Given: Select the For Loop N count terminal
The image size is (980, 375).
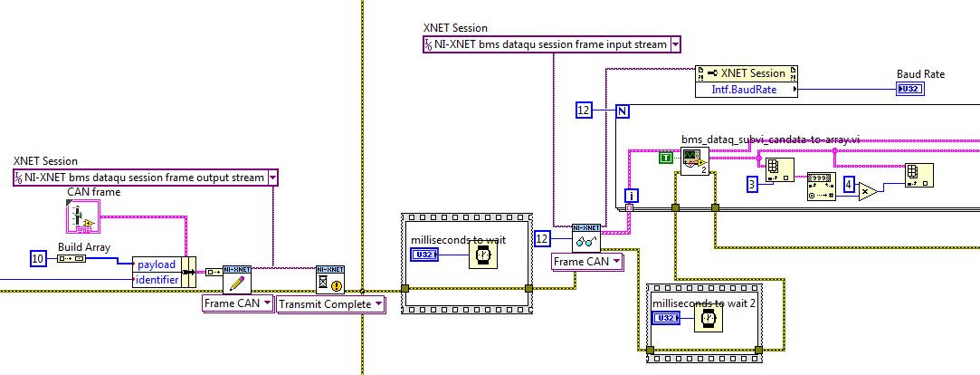Looking at the screenshot, I should coord(623,111).
